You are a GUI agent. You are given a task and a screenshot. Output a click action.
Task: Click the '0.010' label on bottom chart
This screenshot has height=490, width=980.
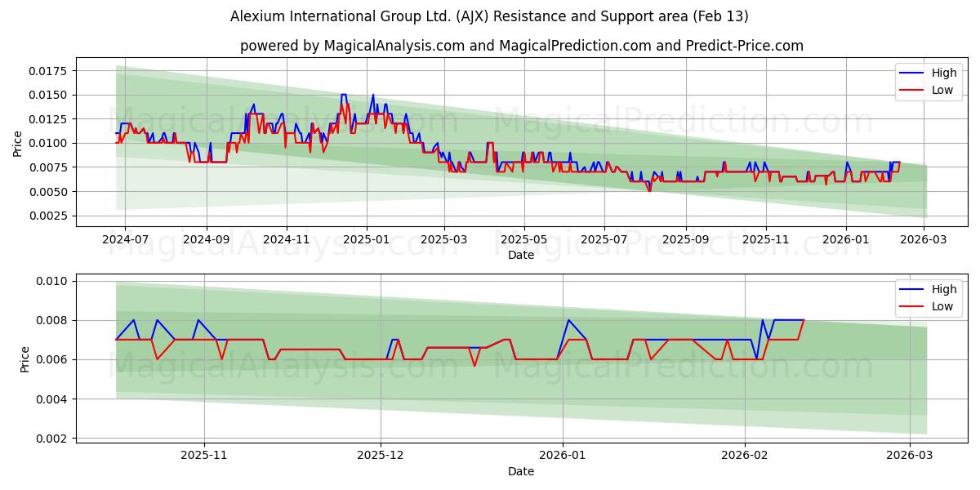tap(53, 281)
